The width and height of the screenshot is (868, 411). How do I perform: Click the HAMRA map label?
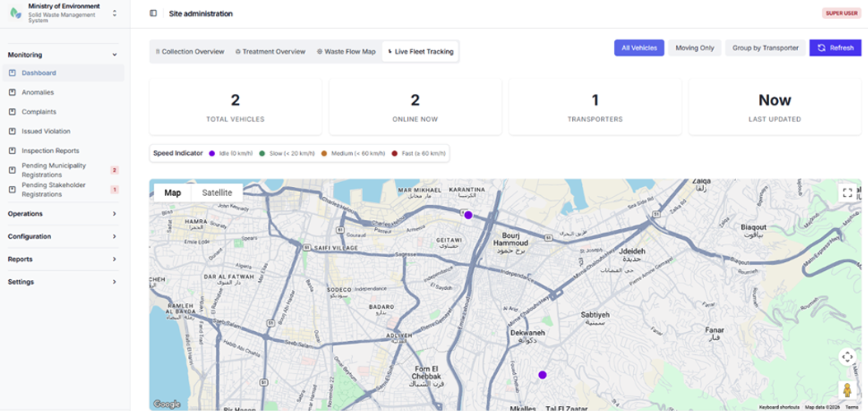196,224
